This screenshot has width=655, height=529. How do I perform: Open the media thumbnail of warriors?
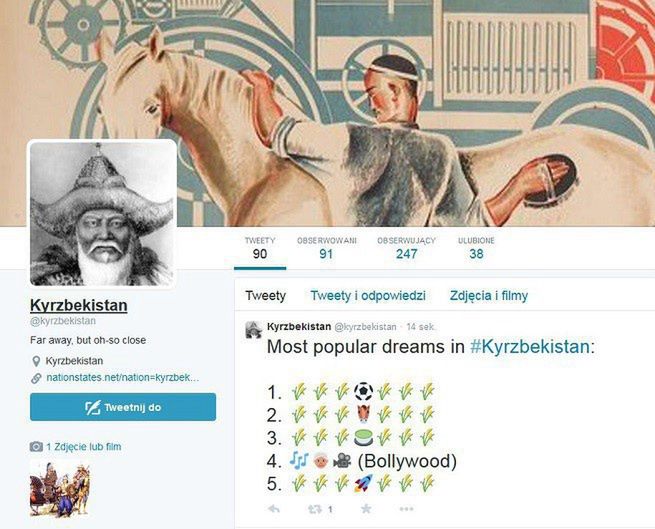pos(59,488)
